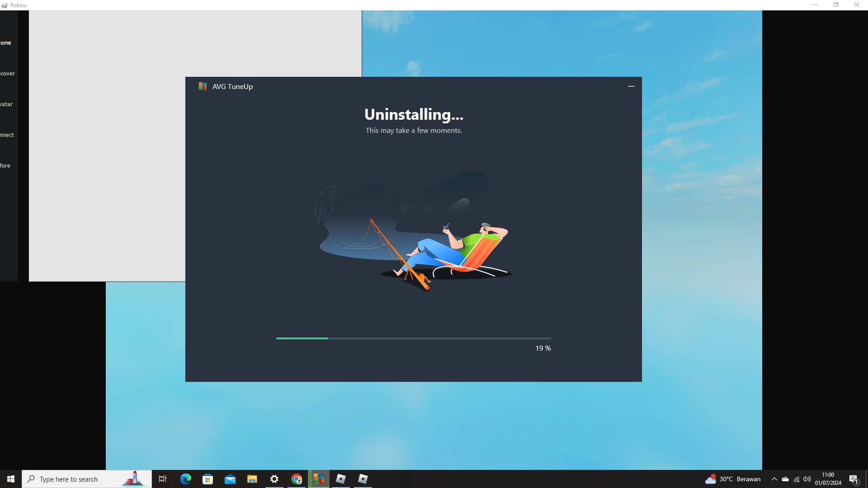Image resolution: width=868 pixels, height=488 pixels.
Task: Open Home in the Roblox sidebar
Action: [x=6, y=43]
